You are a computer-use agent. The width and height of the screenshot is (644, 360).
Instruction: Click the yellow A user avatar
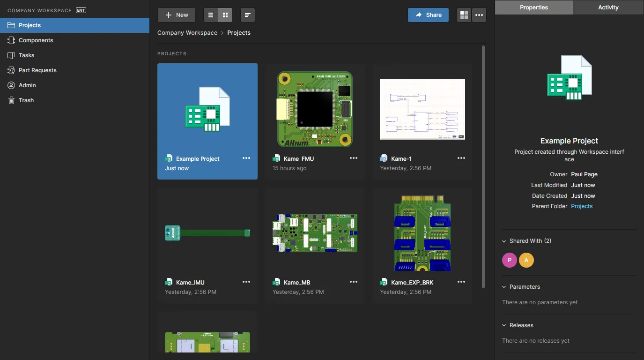(526, 260)
